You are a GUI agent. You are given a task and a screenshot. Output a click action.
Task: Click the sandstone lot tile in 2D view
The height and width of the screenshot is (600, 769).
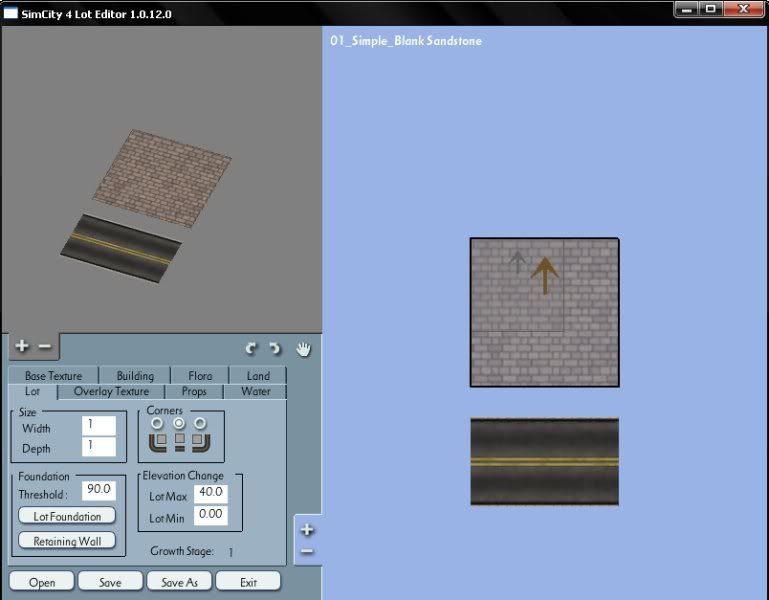(544, 313)
